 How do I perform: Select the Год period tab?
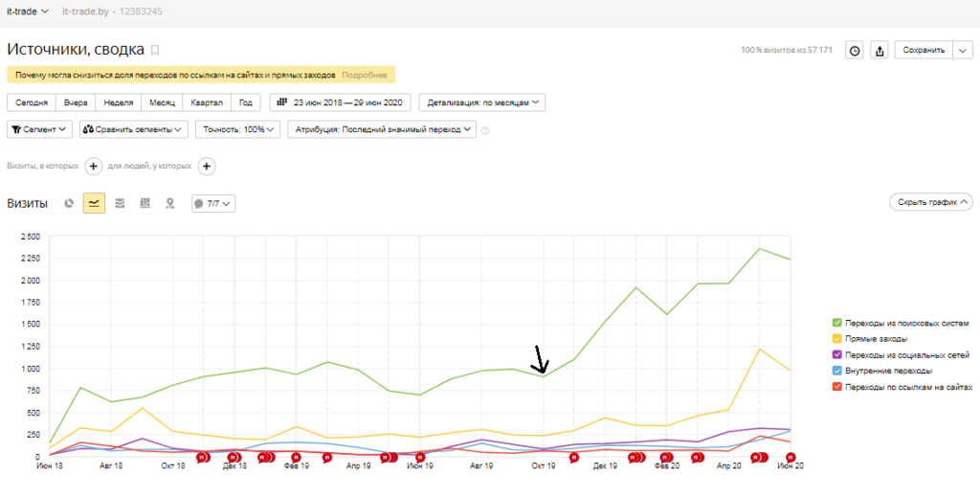click(246, 102)
